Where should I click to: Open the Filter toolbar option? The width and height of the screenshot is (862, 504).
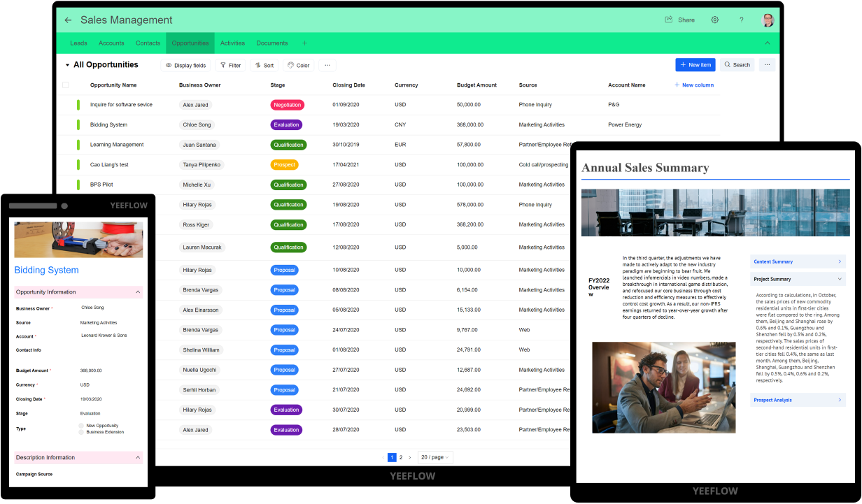coord(230,65)
